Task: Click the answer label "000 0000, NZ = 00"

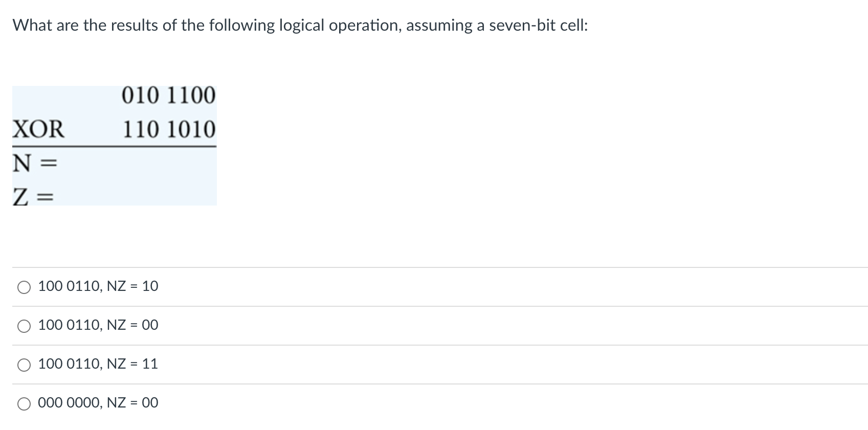Action: pos(98,402)
